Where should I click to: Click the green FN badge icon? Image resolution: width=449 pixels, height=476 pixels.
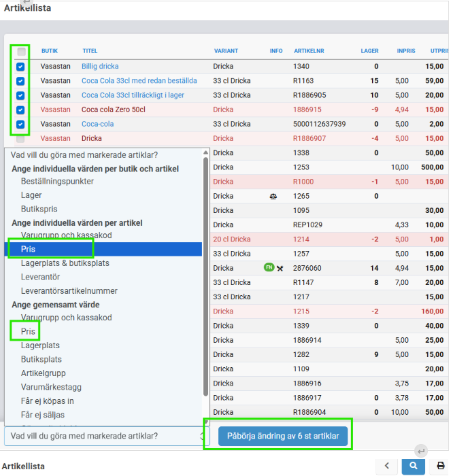click(x=268, y=268)
